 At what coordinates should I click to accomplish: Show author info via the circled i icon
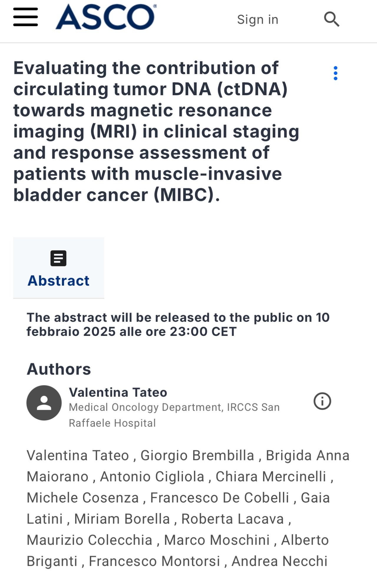point(322,401)
